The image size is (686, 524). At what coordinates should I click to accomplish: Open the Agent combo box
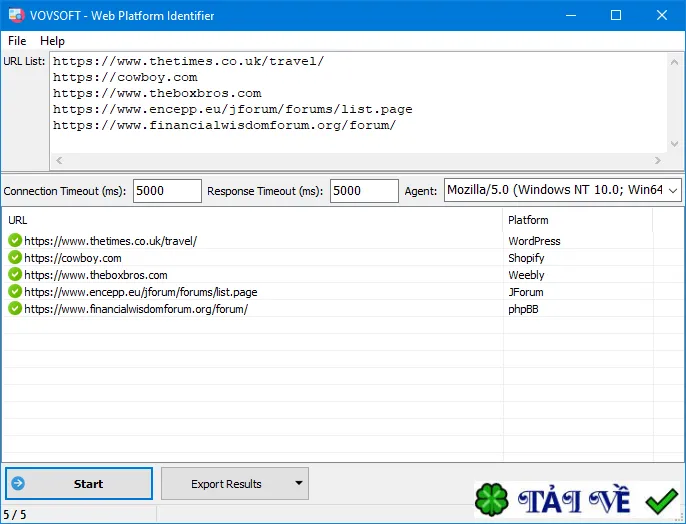click(563, 190)
